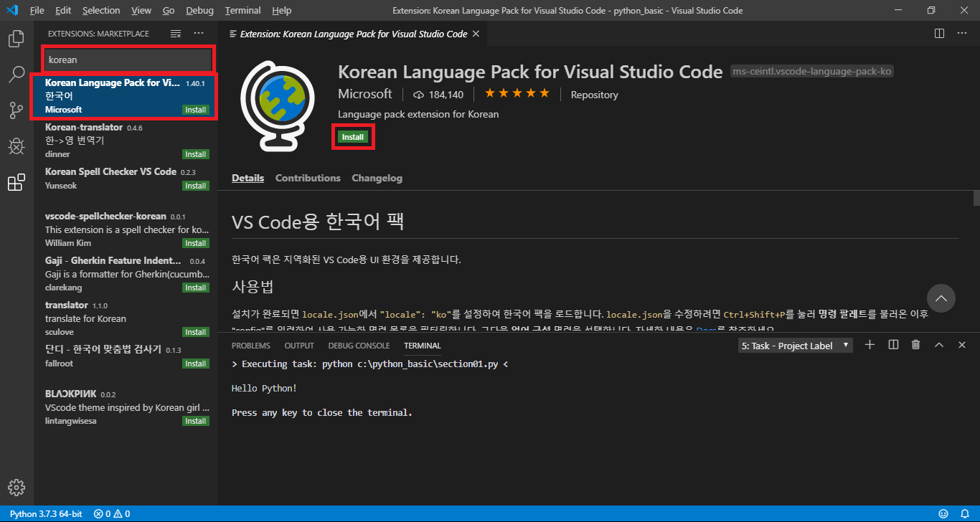
Task: Switch to the OUTPUT panel tab
Action: point(299,346)
